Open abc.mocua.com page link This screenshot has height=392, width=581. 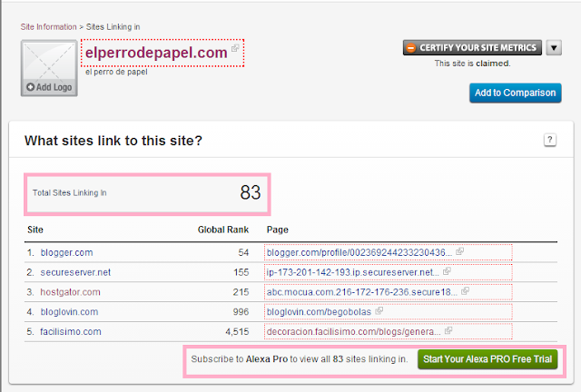362,292
